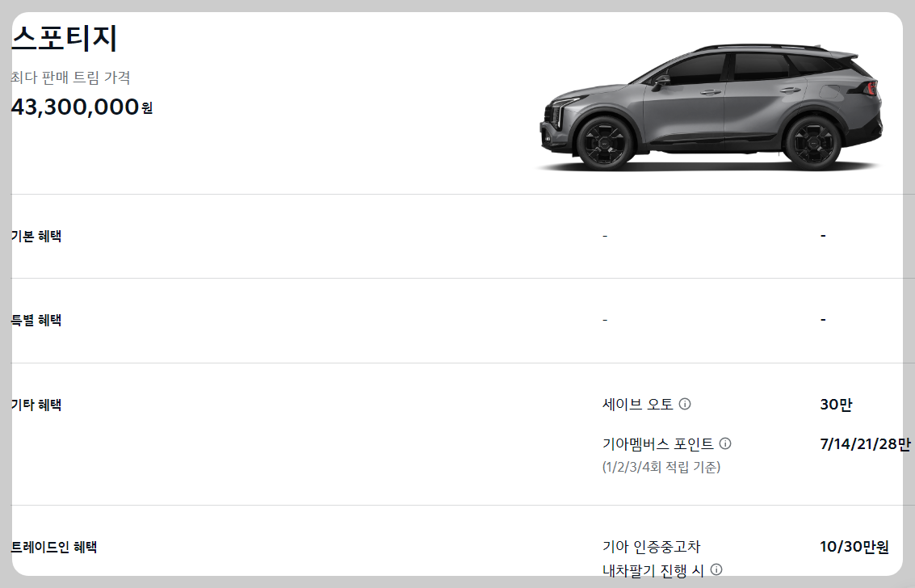
Task: Click the 특별 혜택 row label
Action: click(36, 320)
